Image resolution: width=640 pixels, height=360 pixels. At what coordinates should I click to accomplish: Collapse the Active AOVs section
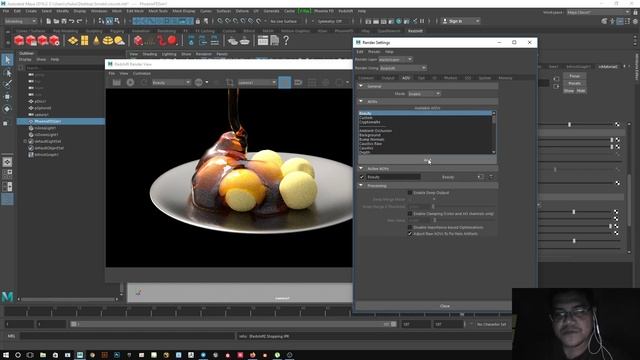361,168
